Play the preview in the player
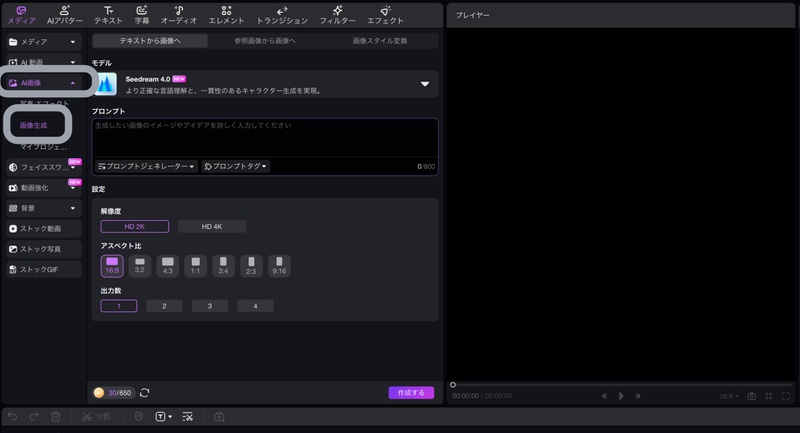This screenshot has height=433, width=800. [x=621, y=396]
